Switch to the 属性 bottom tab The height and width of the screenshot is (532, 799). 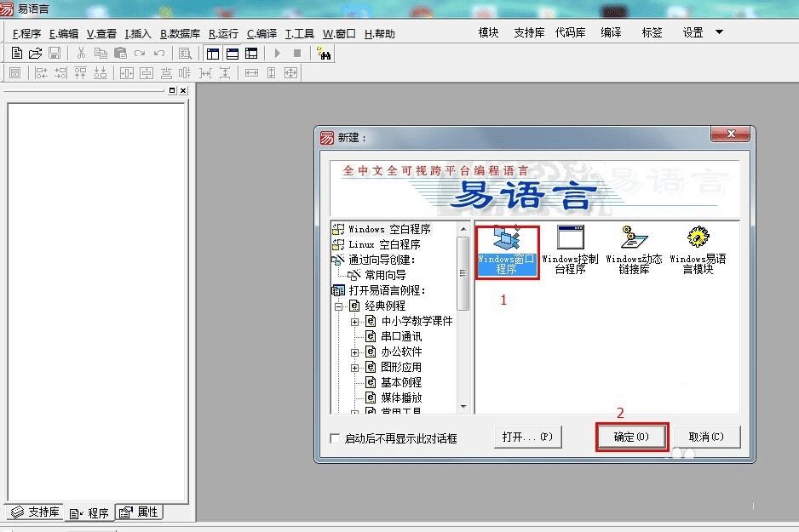click(x=139, y=512)
